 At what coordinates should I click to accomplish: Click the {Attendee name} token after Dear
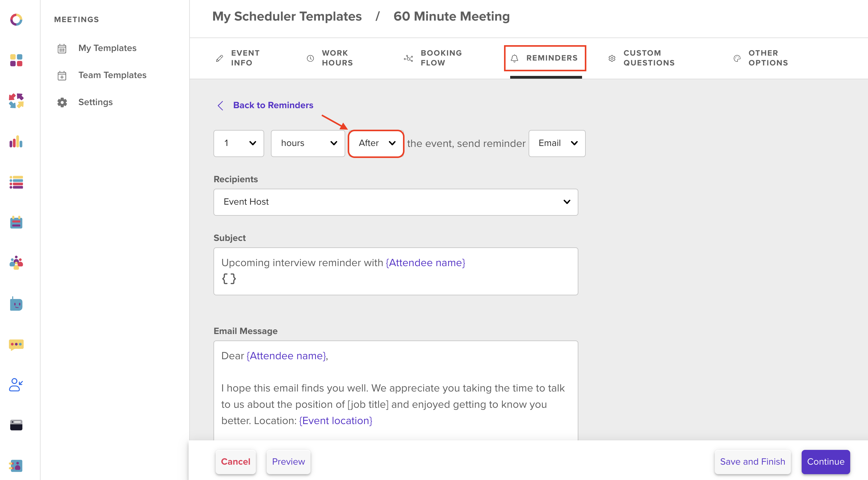pyautogui.click(x=286, y=356)
